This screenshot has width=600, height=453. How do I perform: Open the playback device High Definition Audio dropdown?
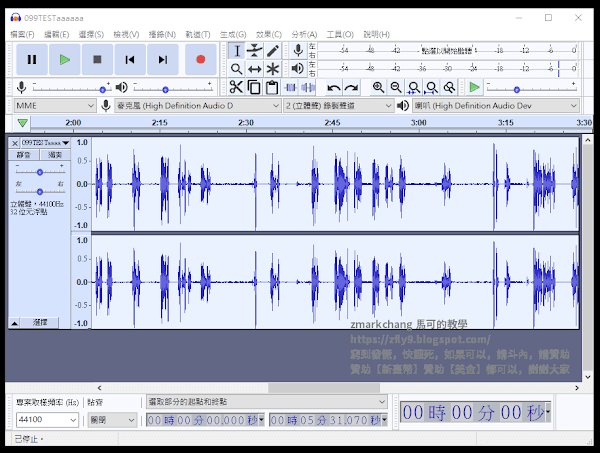496,106
